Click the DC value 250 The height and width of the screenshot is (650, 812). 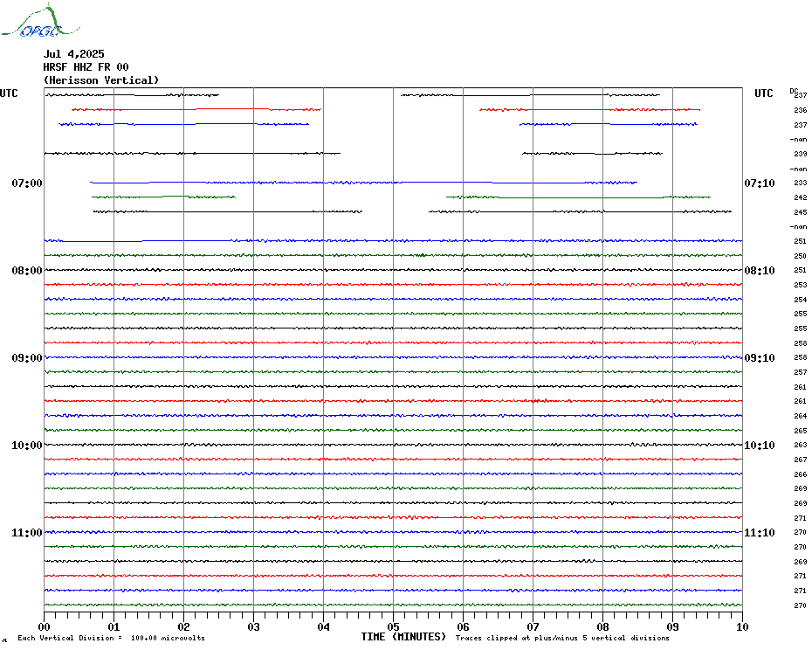coord(801,256)
